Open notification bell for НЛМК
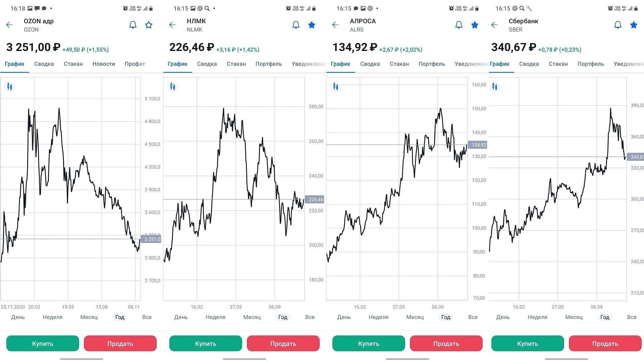 (296, 25)
